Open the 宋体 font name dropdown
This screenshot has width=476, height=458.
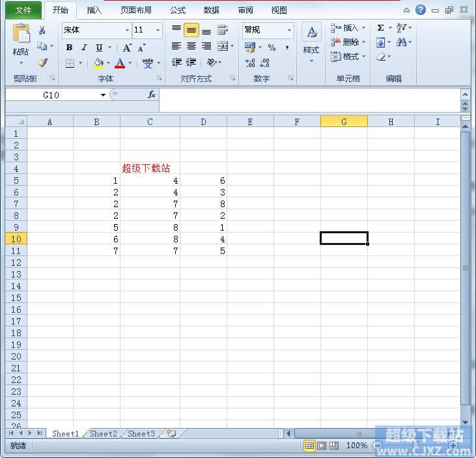(127, 30)
